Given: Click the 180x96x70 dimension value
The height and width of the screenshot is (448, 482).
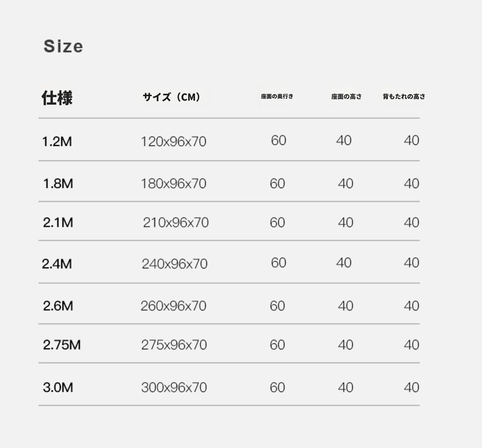Looking at the screenshot, I should pos(174,183).
